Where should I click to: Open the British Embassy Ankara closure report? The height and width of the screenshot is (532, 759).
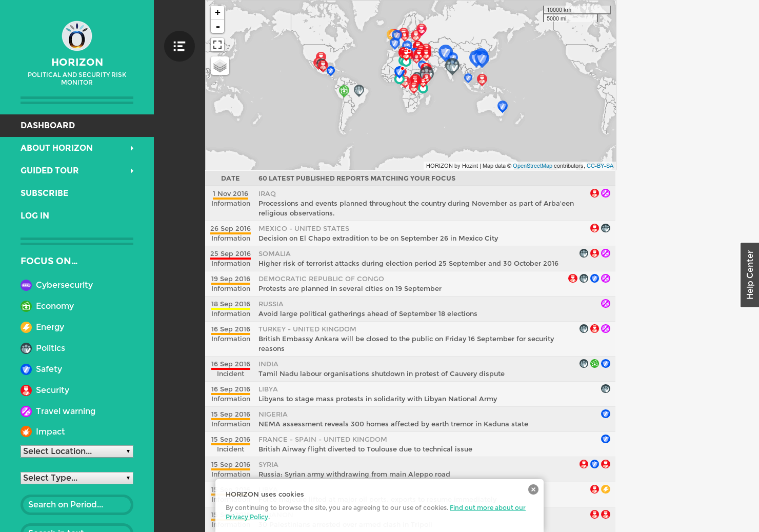[x=406, y=344]
